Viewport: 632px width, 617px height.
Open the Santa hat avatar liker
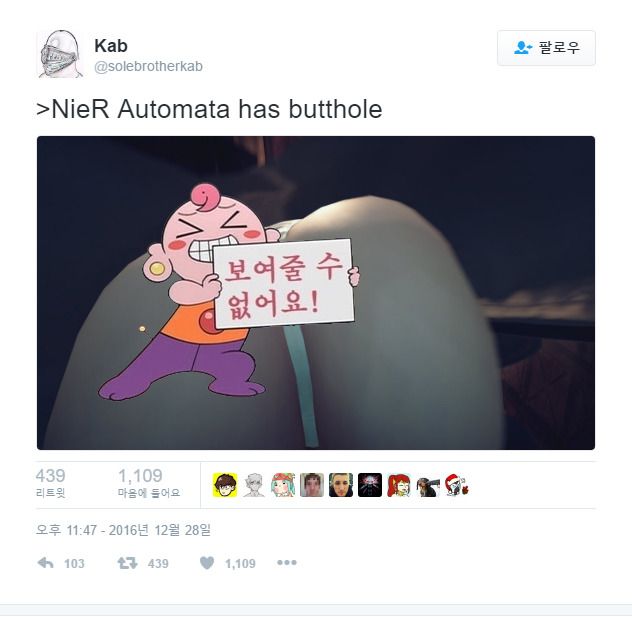(457, 485)
